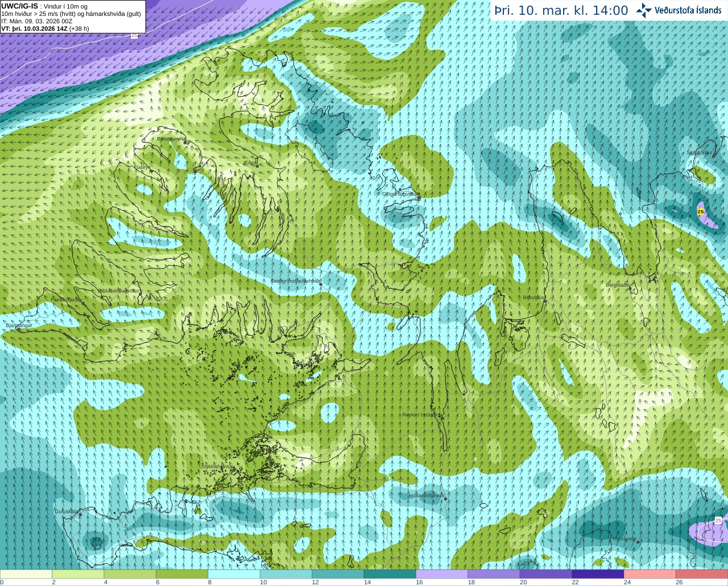Select the 4–6 m/s green legend swatch
728x586 pixels.
click(130, 574)
